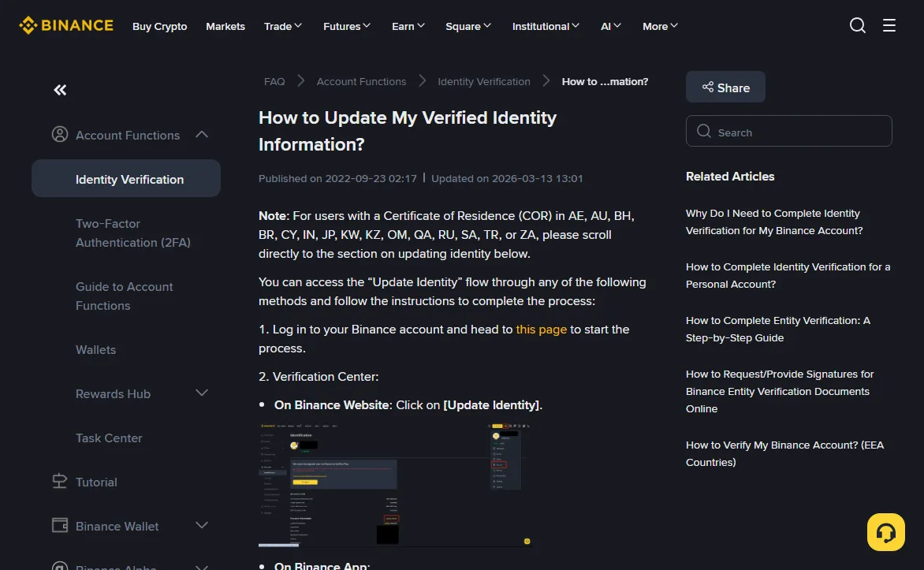Viewport: 924px width, 570px height.
Task: Open the customer support headset chat button
Action: (x=885, y=532)
